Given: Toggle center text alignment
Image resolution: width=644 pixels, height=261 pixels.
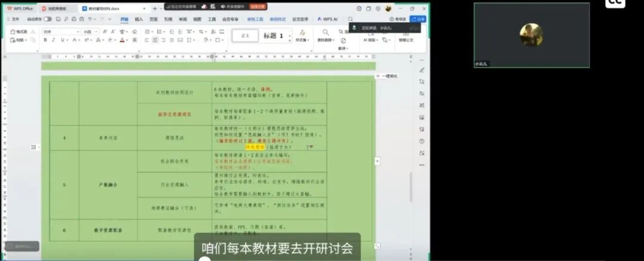Looking at the screenshot, I should coord(155,40).
